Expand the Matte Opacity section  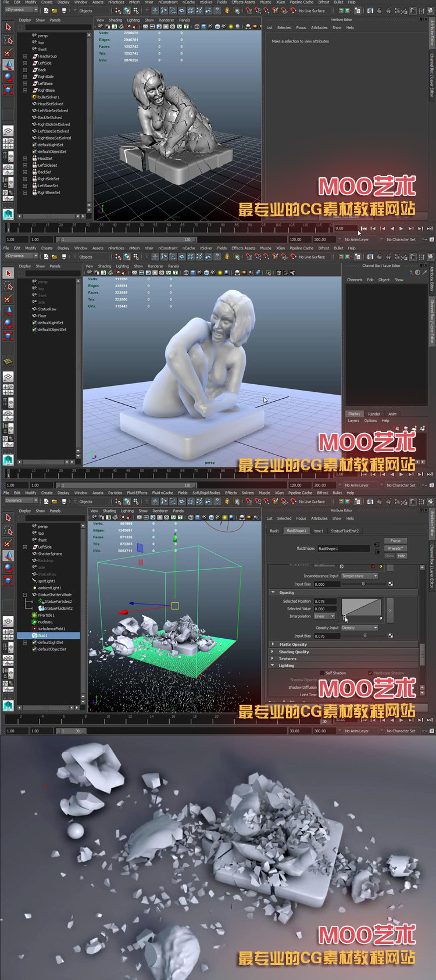tap(274, 644)
